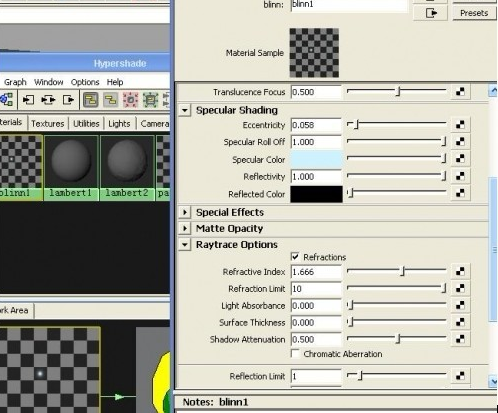
Task: Open the black Reflected Color swatch
Action: point(316,194)
